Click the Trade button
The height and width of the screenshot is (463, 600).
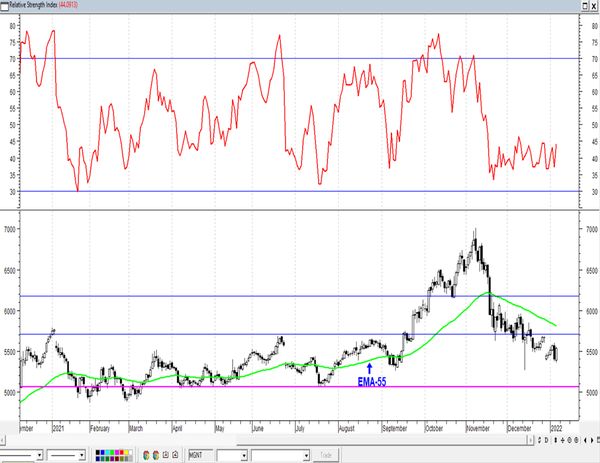(x=326, y=455)
